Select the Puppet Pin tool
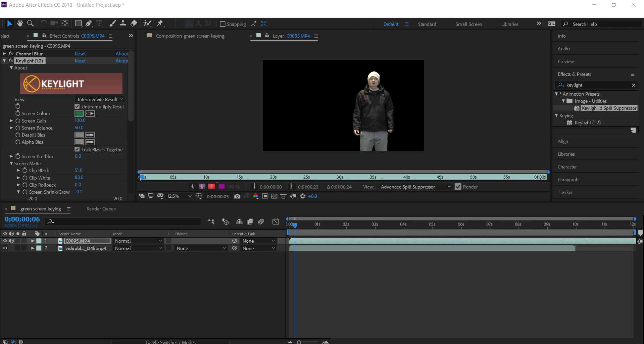Image resolution: width=644 pixels, height=344 pixels. pyautogui.click(x=160, y=23)
